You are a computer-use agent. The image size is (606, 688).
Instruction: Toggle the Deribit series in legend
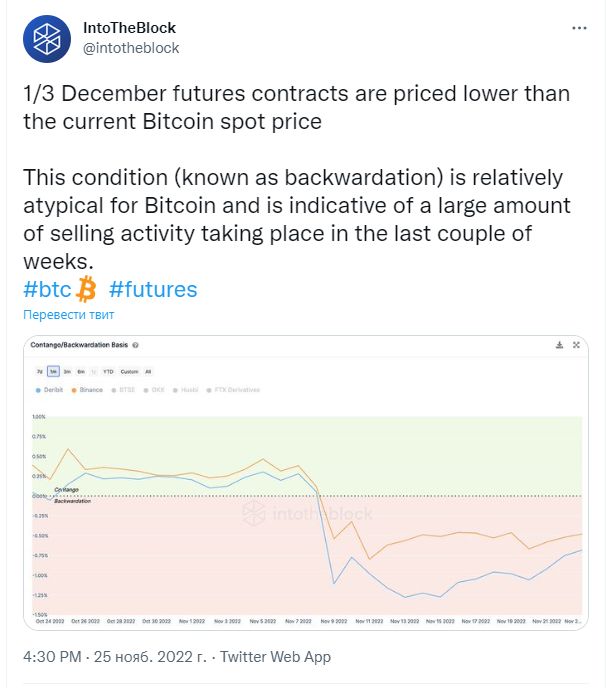pyautogui.click(x=51, y=390)
